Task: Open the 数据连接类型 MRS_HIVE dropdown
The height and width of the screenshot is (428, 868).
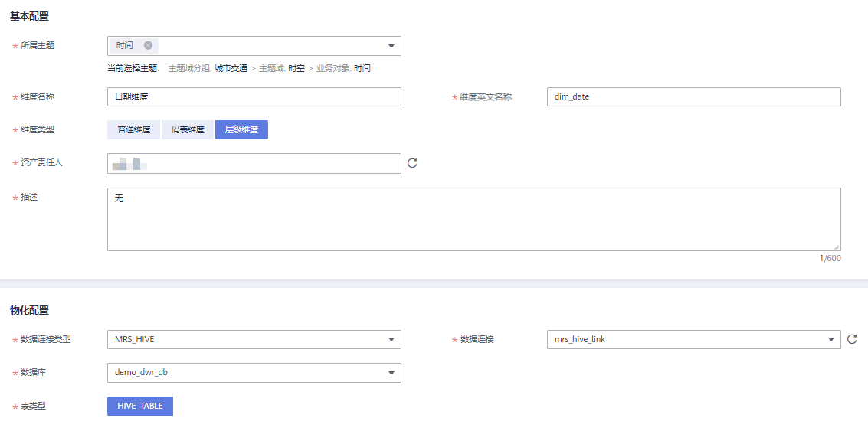Action: tap(391, 339)
